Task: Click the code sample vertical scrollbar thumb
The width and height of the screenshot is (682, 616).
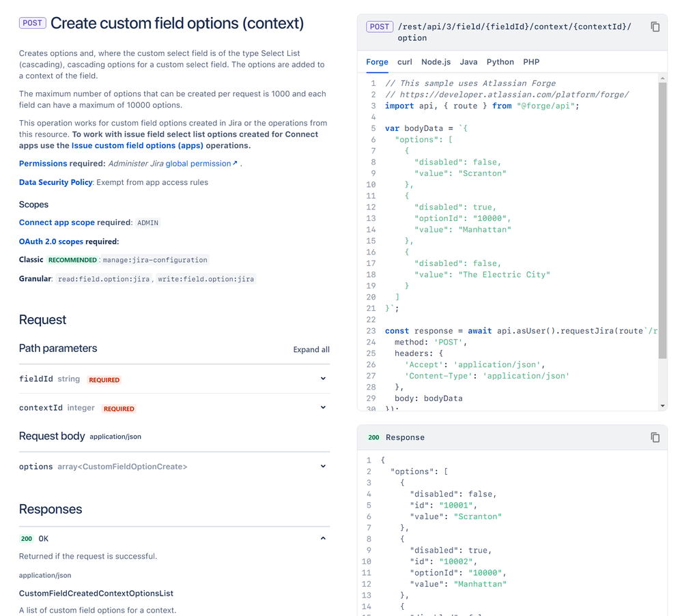Action: (662, 220)
